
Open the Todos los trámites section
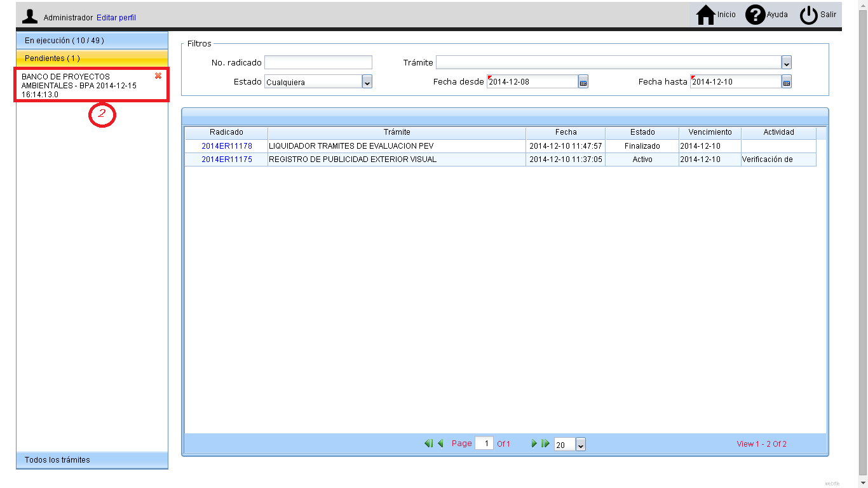coord(92,459)
